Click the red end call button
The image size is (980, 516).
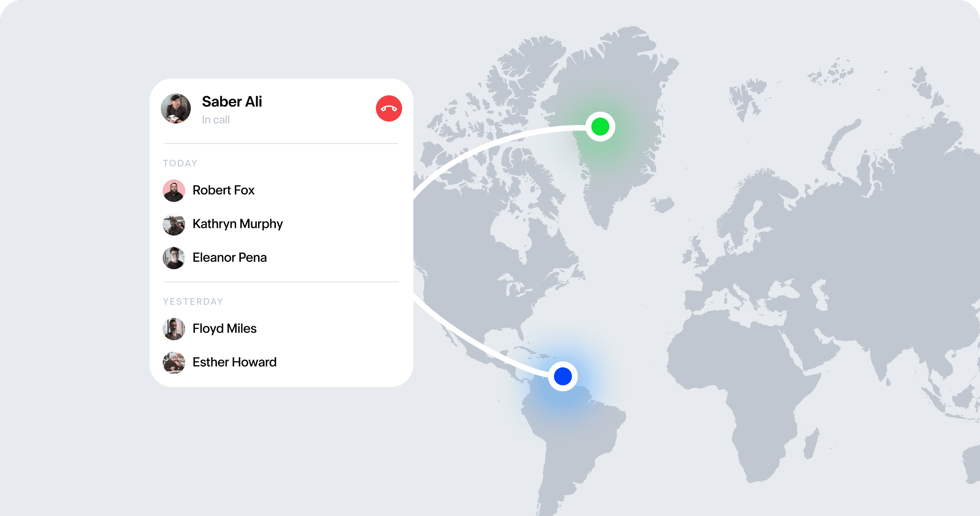pos(389,108)
